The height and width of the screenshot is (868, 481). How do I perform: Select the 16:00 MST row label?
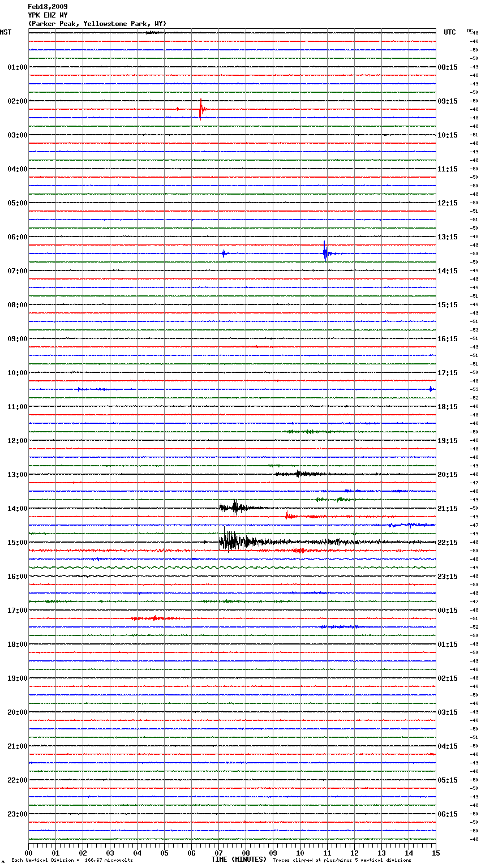18,577
